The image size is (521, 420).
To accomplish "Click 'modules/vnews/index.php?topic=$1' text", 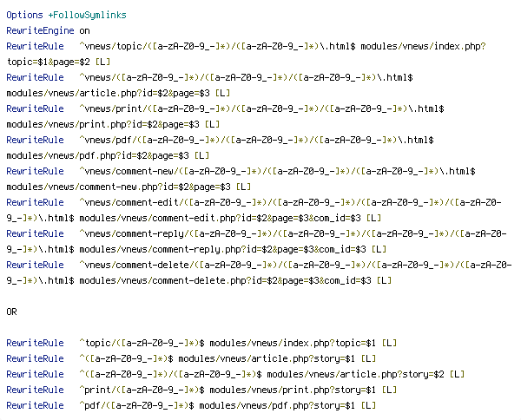I will (293, 343).
